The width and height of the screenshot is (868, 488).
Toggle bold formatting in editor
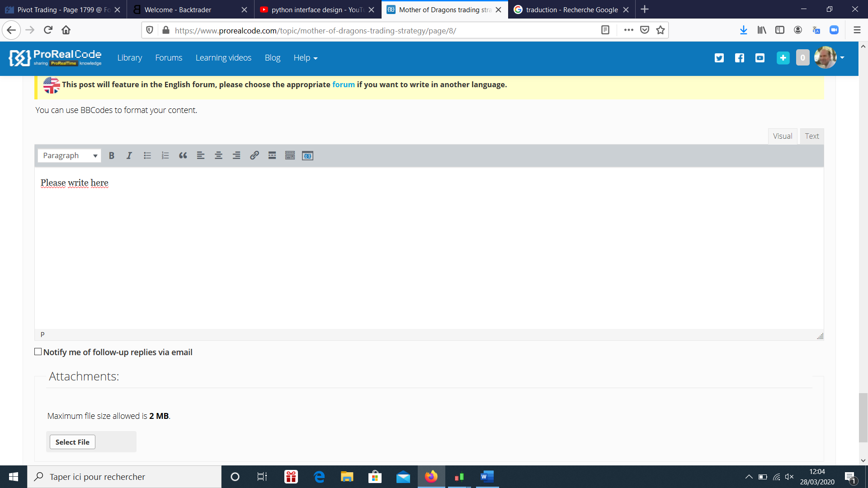click(111, 155)
